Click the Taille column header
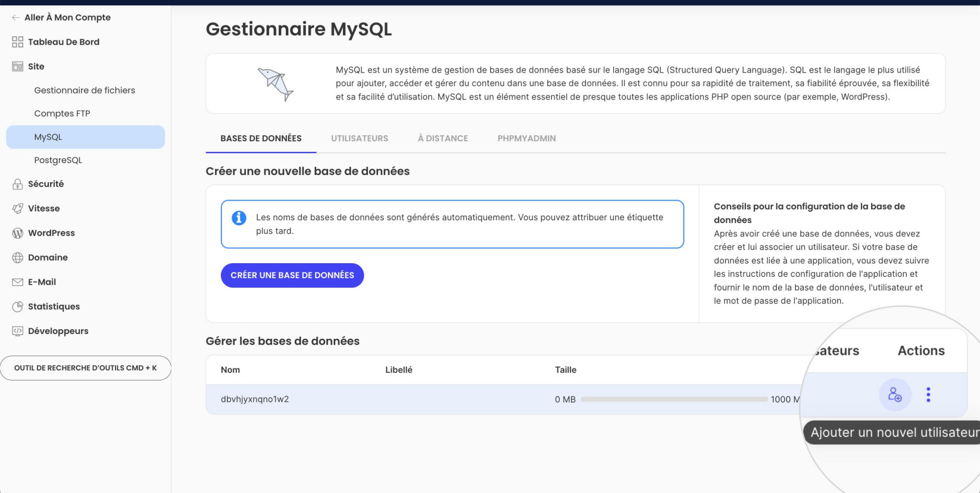980x493 pixels. [x=566, y=370]
